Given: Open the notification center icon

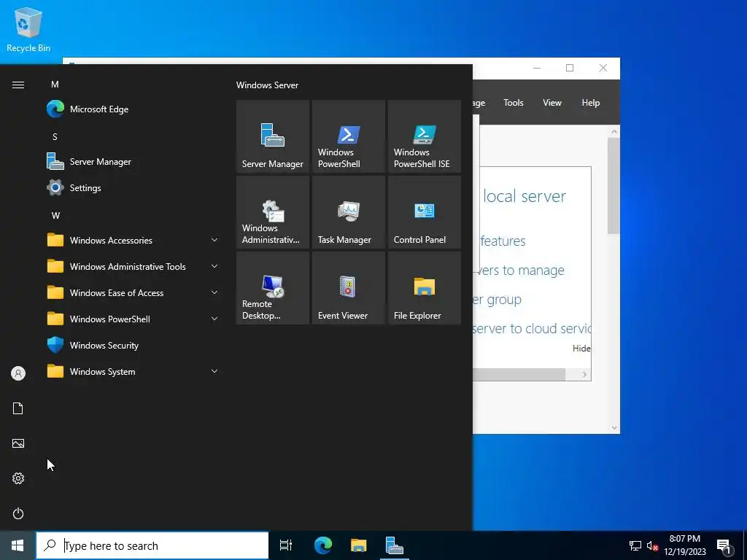Looking at the screenshot, I should 724,545.
